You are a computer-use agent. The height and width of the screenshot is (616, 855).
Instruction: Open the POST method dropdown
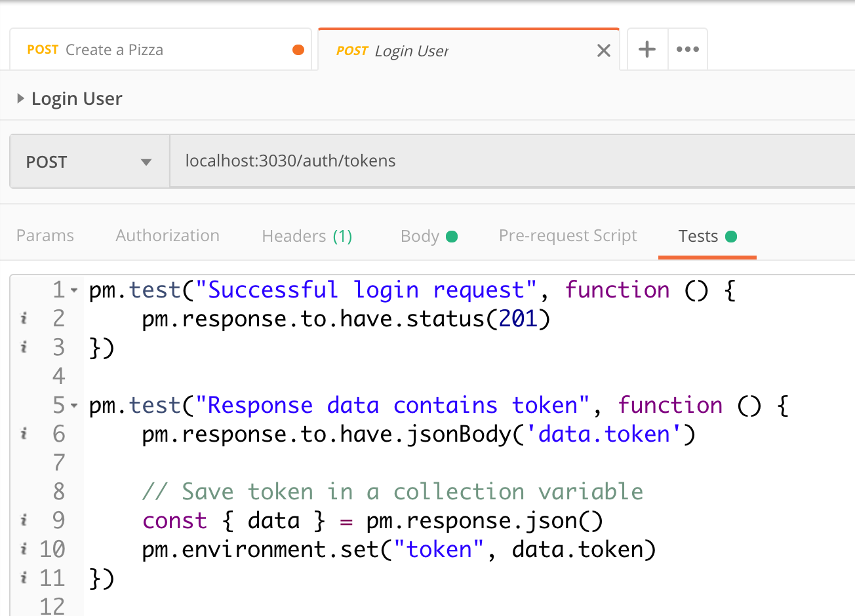(89, 162)
